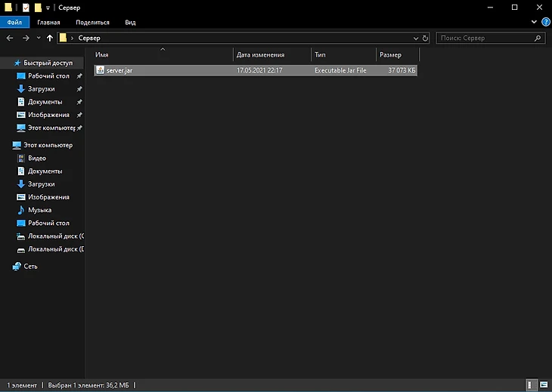This screenshot has width=552, height=392.
Task: Open the address bar history dropdown
Action: coord(416,38)
